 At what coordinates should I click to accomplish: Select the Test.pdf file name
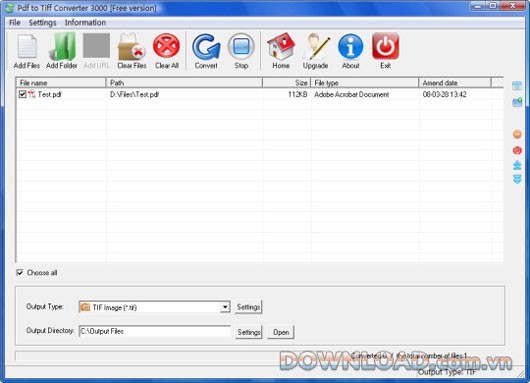[49, 94]
